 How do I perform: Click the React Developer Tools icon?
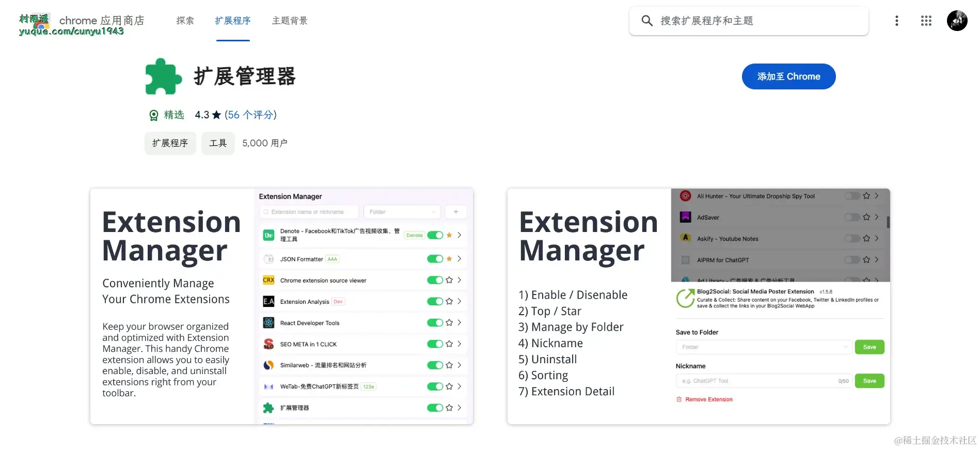click(268, 323)
